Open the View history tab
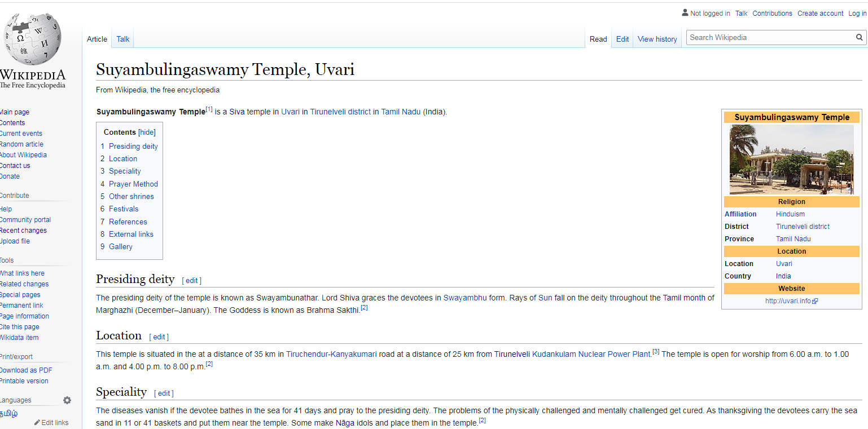 point(657,39)
